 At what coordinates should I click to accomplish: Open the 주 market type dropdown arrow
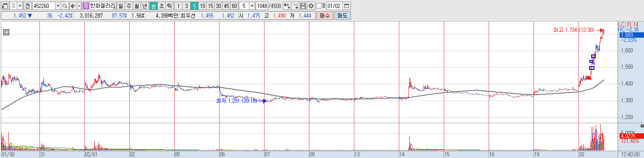point(19,6)
